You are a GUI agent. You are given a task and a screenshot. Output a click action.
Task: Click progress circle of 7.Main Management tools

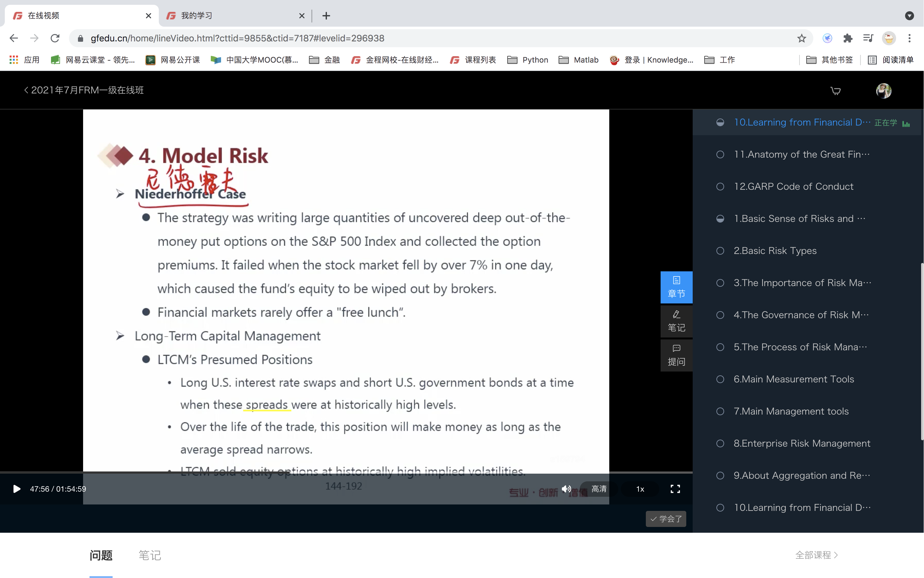pos(720,411)
